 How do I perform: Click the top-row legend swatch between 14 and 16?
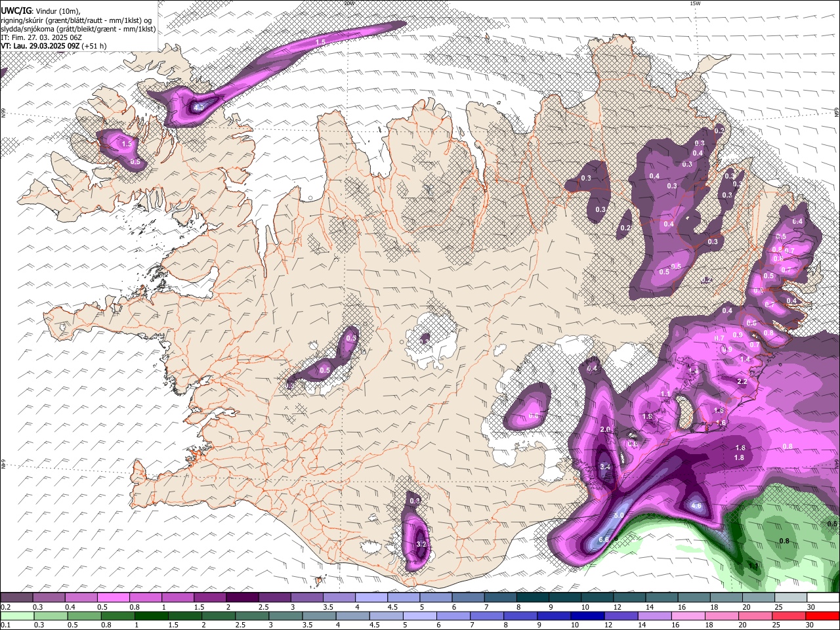click(x=661, y=598)
